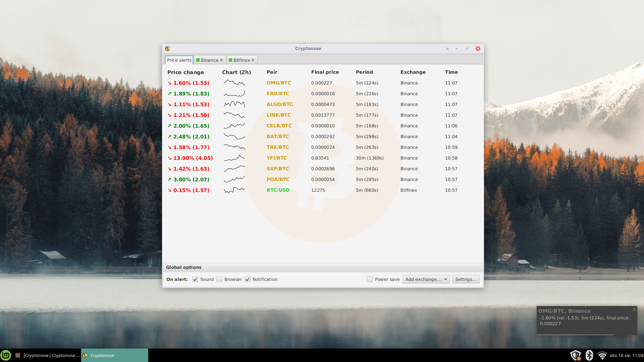Image resolution: width=644 pixels, height=362 pixels.
Task: Select the price change 2.48% (2.01)
Action: (191, 136)
